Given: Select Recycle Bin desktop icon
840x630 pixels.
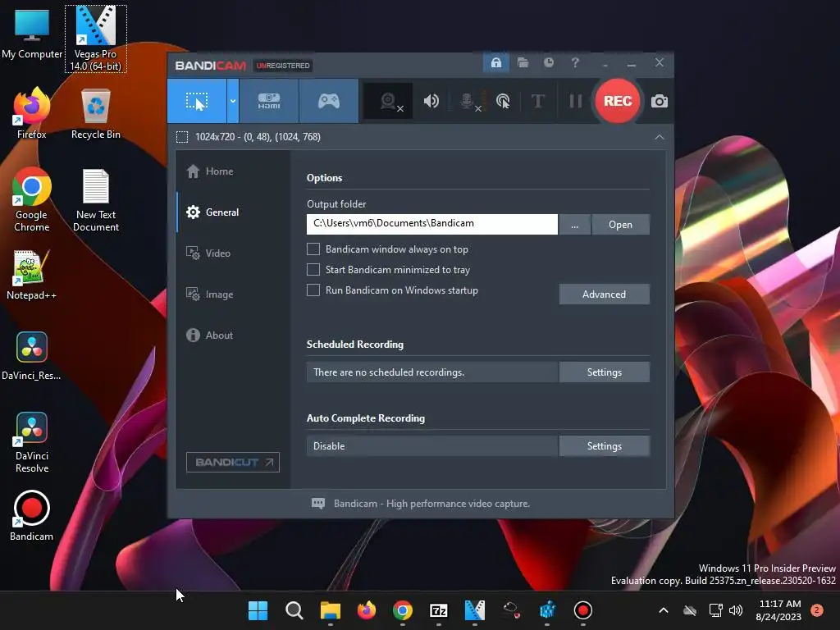Looking at the screenshot, I should click(x=96, y=113).
